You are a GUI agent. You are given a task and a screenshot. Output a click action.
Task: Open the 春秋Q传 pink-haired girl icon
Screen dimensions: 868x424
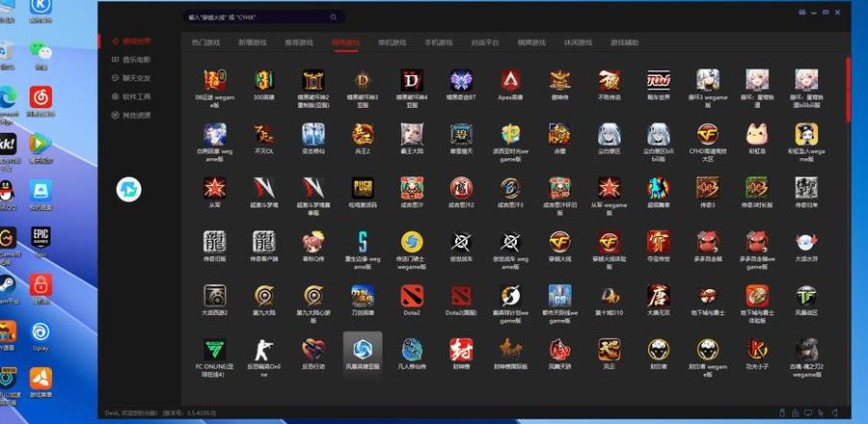pos(313,242)
